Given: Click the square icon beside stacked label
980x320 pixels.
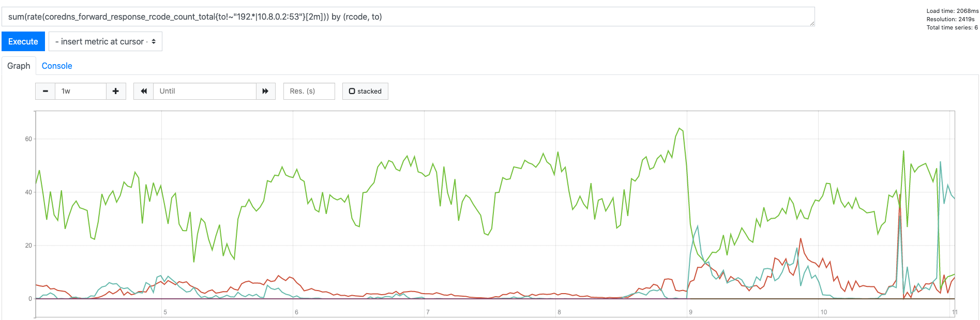Looking at the screenshot, I should [x=352, y=91].
